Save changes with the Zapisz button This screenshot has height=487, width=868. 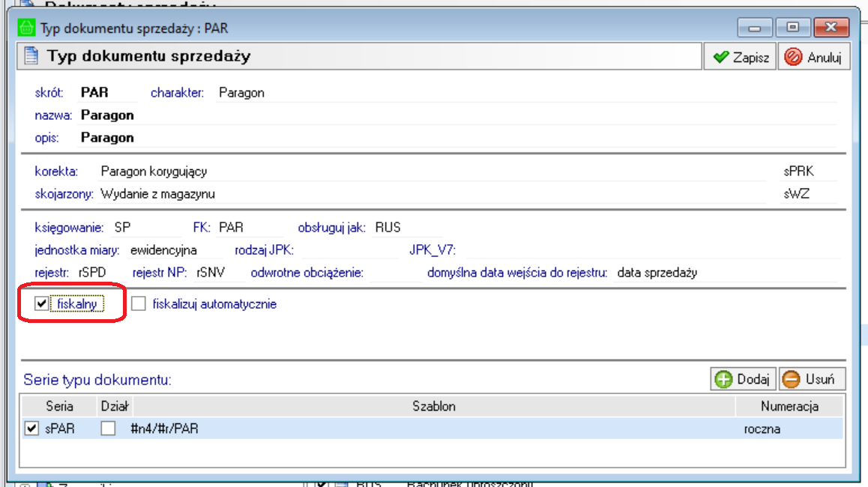[741, 58]
